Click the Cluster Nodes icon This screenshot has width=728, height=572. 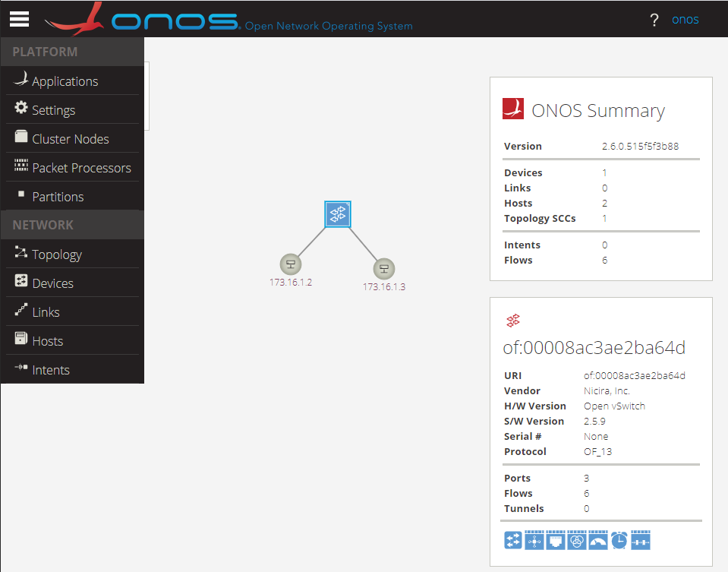(21, 136)
